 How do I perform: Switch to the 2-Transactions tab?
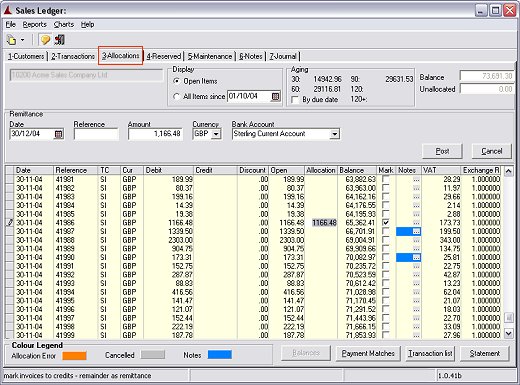point(73,56)
